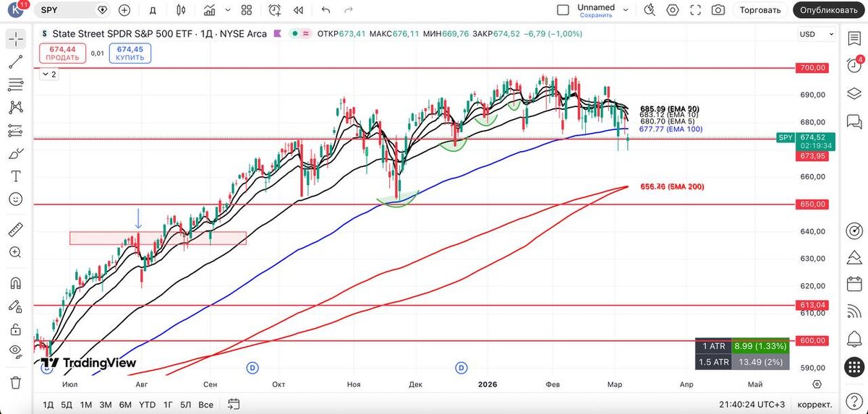Viewport: 868px width, 414px height.
Task: Open chart settings hexagon icon
Action: coord(673,10)
